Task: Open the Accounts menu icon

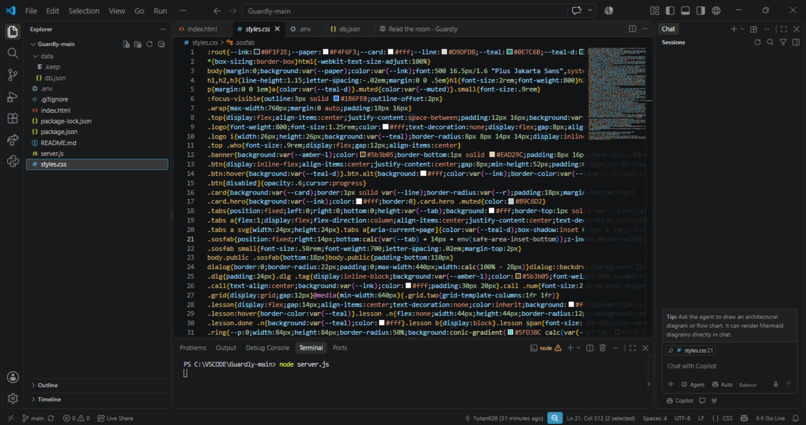Action: (x=12, y=377)
